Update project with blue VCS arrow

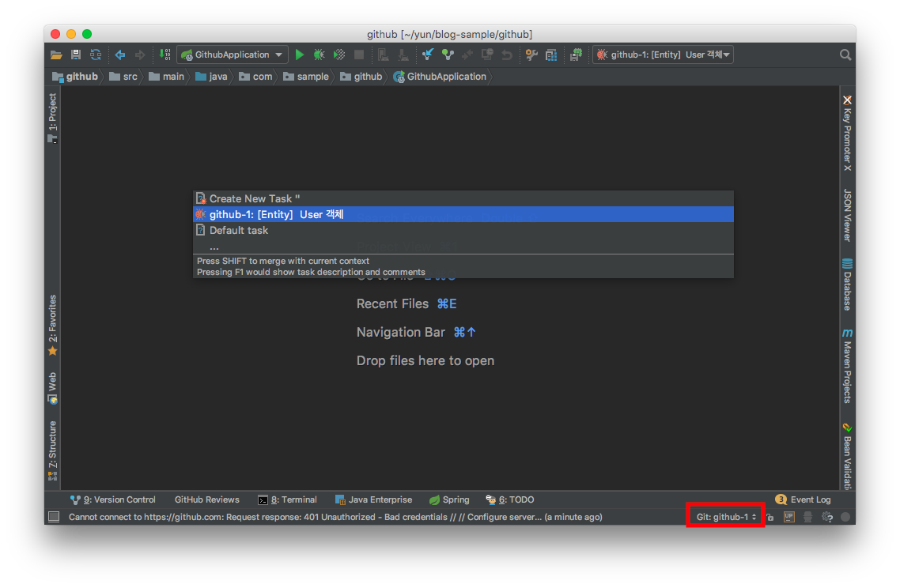[428, 55]
